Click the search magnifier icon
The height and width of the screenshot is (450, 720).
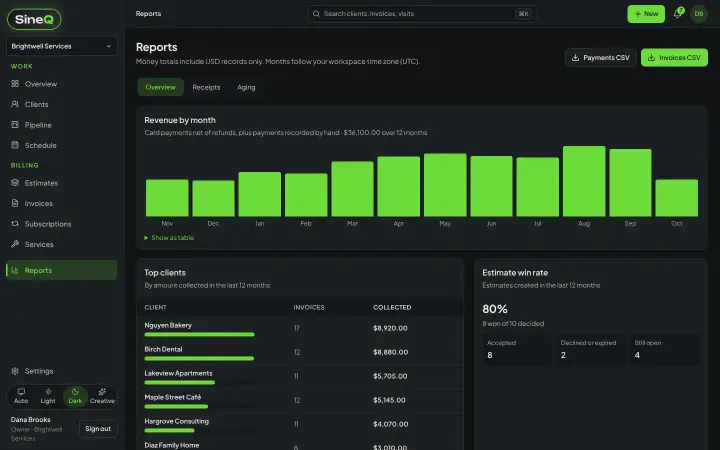(x=316, y=14)
